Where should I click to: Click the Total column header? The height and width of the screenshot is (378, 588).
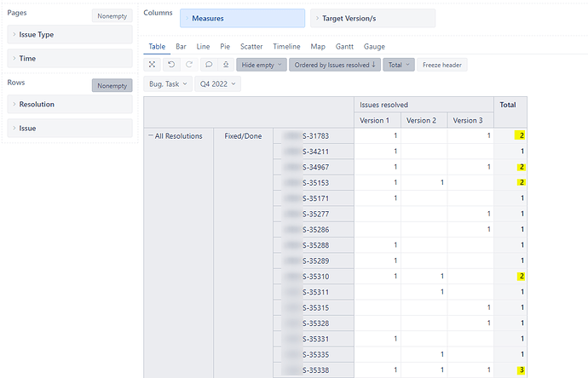(510, 112)
